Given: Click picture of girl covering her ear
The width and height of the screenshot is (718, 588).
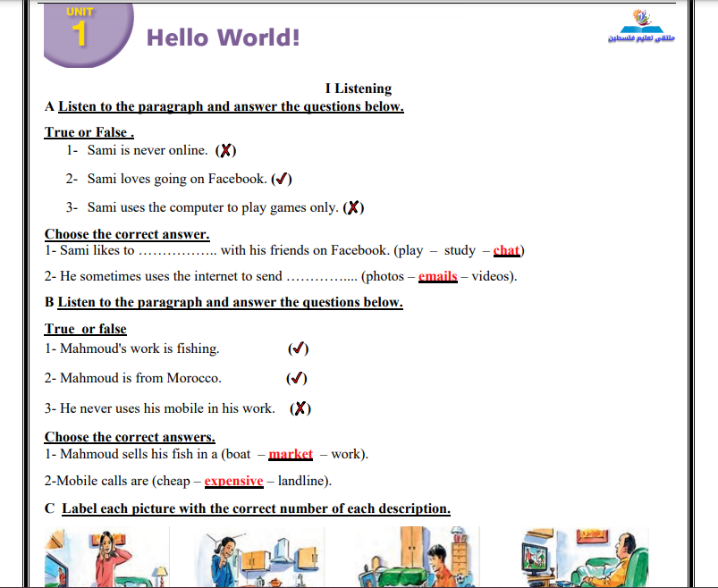Looking at the screenshot, I should coord(106,557).
